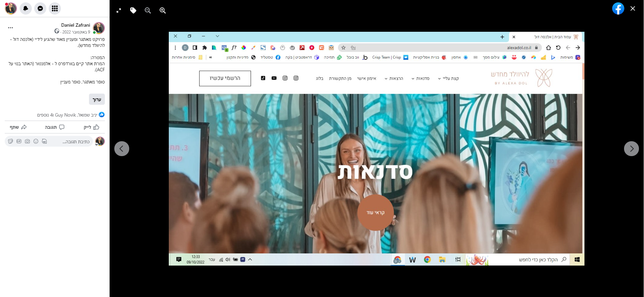Image resolution: width=644 pixels, height=297 pixels.
Task: Click File Explorer in screenshot taskbar
Action: pyautogui.click(x=442, y=259)
